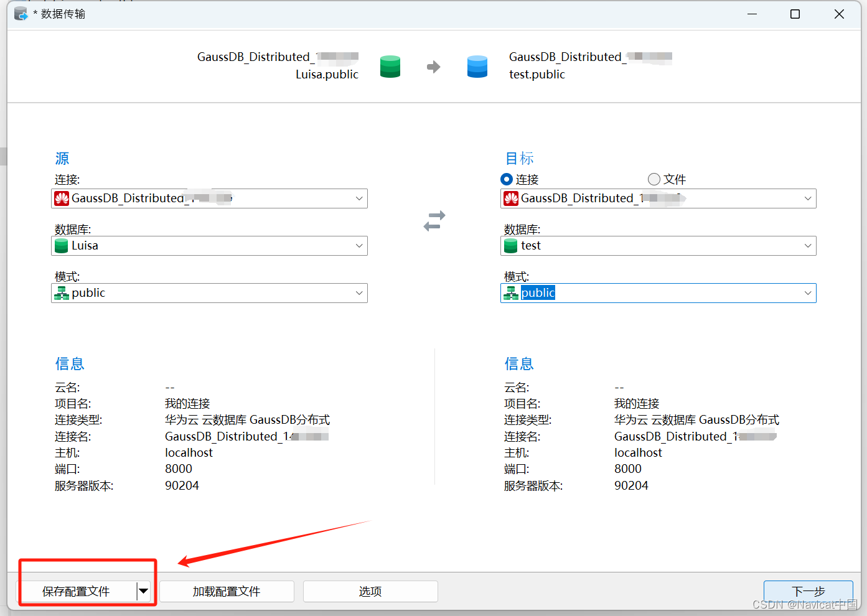Click the green database icon beside test
The image size is (867, 616).
(511, 246)
